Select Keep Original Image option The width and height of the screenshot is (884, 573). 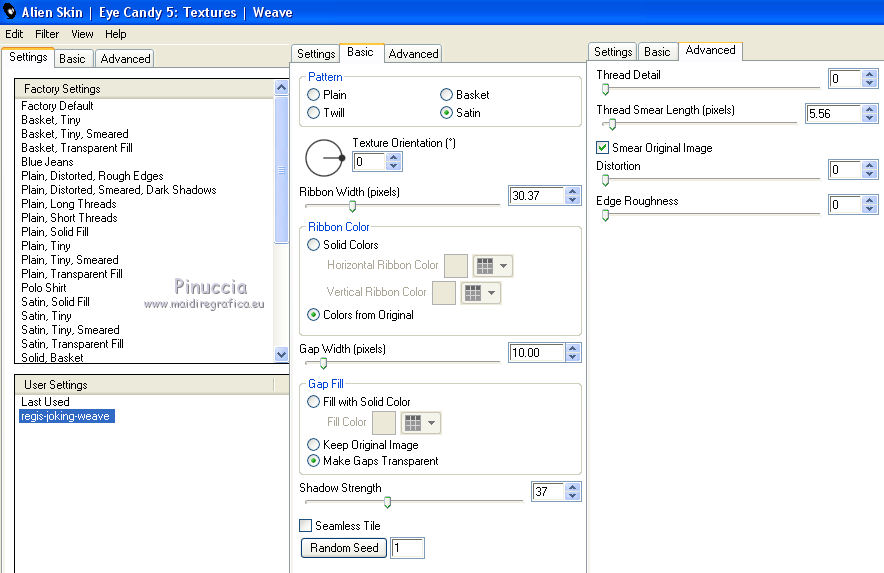point(313,444)
